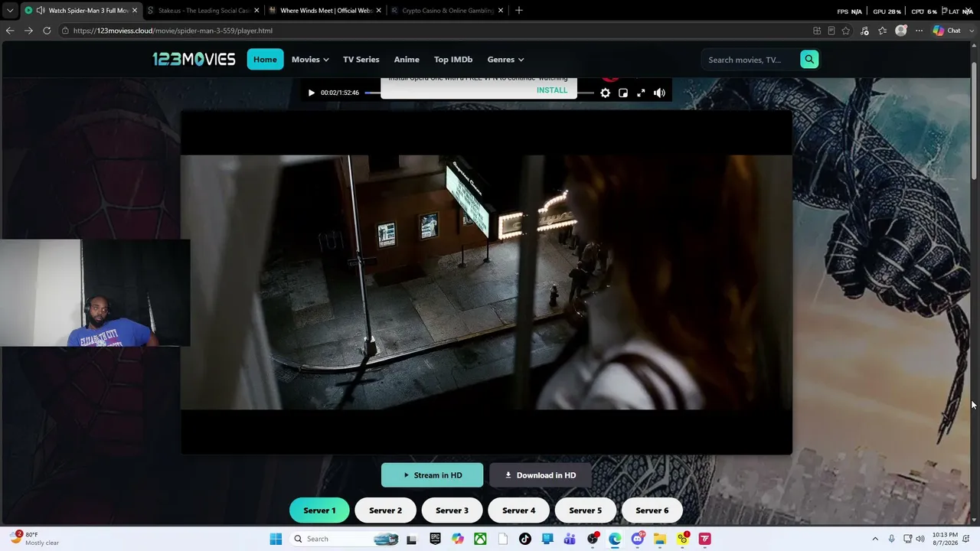The image size is (980, 551).
Task: Click the video progress bar
Action: [479, 93]
